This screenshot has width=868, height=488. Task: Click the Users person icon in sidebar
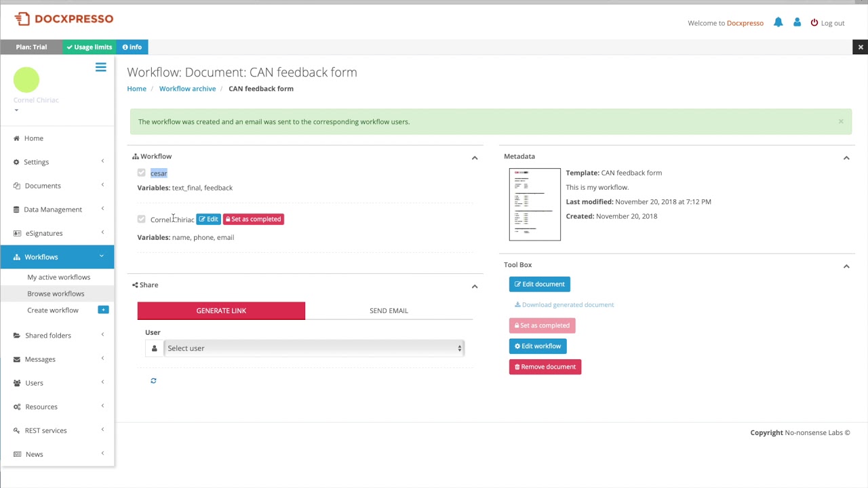(x=17, y=383)
